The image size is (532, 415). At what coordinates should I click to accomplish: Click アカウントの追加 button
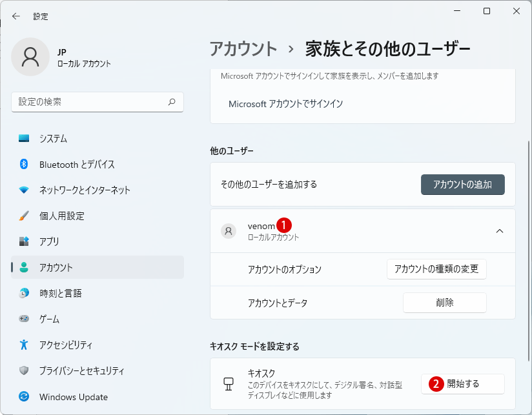[x=462, y=185]
